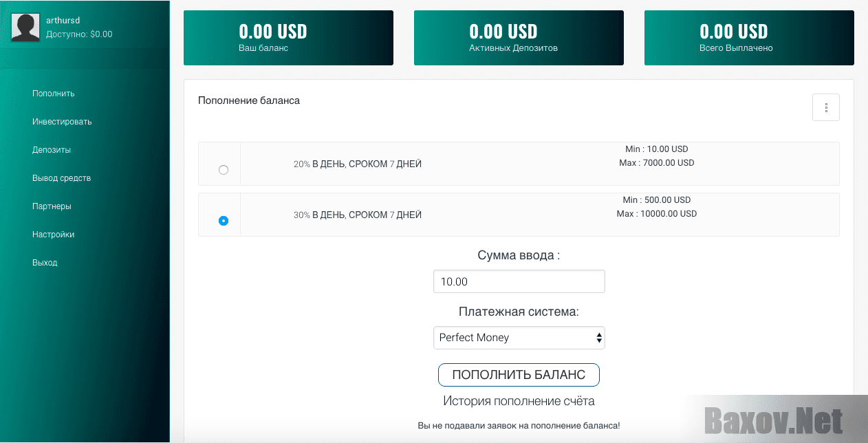Viewport: 868px width, 443px height.
Task: Click the Всего Выплачено card
Action: 748,37
